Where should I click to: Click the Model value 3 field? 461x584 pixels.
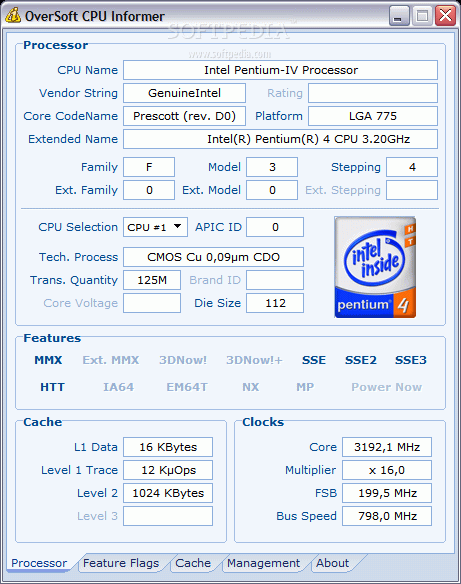click(272, 167)
